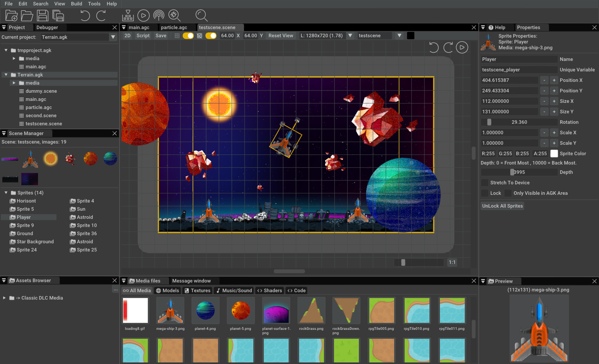Enable the Lock checkbox

point(485,193)
